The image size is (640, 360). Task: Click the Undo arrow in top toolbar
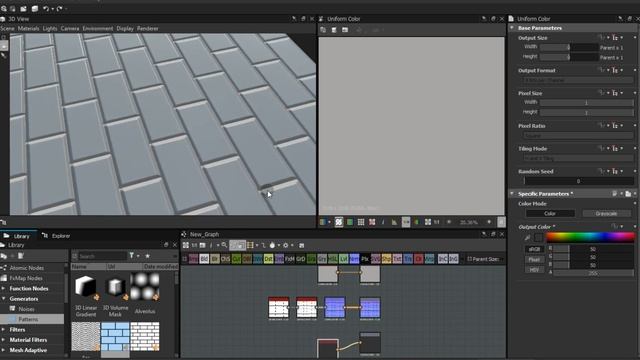click(x=46, y=9)
